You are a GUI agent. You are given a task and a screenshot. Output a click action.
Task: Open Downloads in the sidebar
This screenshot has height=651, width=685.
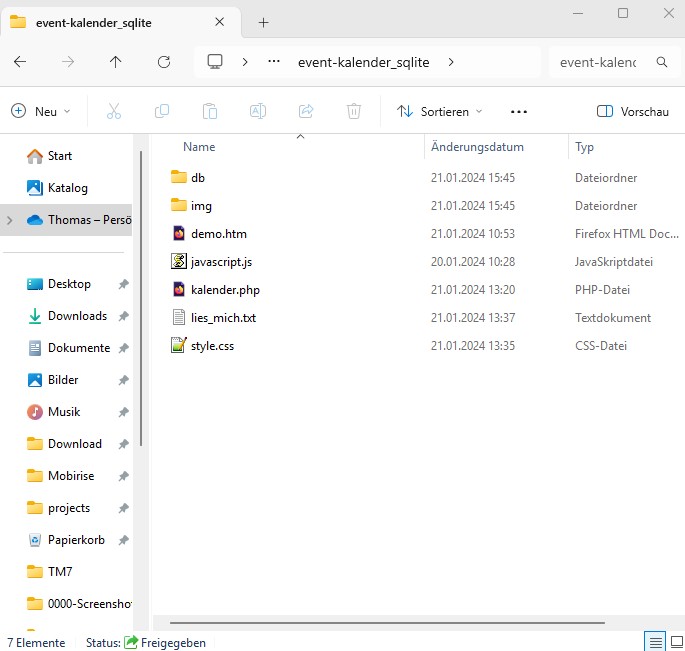[77, 316]
